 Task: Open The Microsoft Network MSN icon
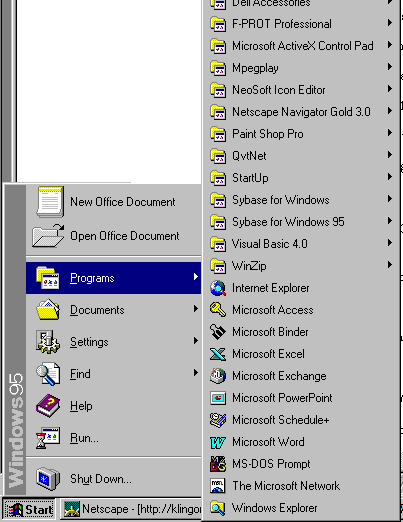pos(218,486)
